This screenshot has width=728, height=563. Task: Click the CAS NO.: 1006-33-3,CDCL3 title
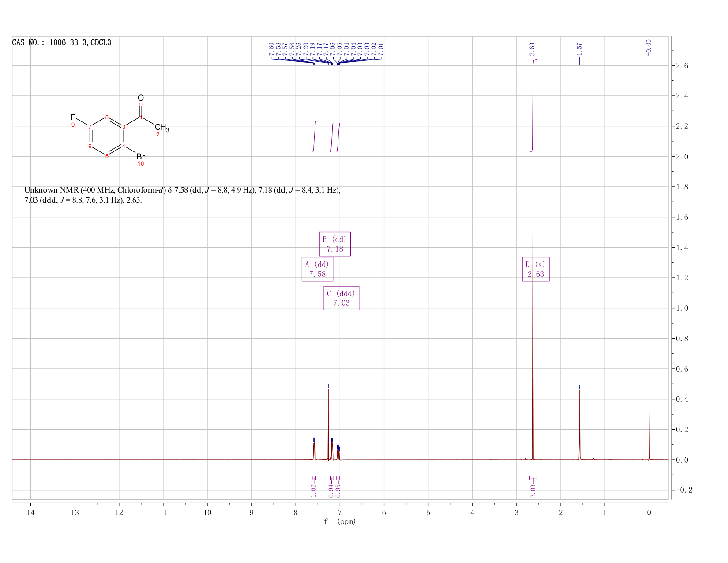click(62, 43)
